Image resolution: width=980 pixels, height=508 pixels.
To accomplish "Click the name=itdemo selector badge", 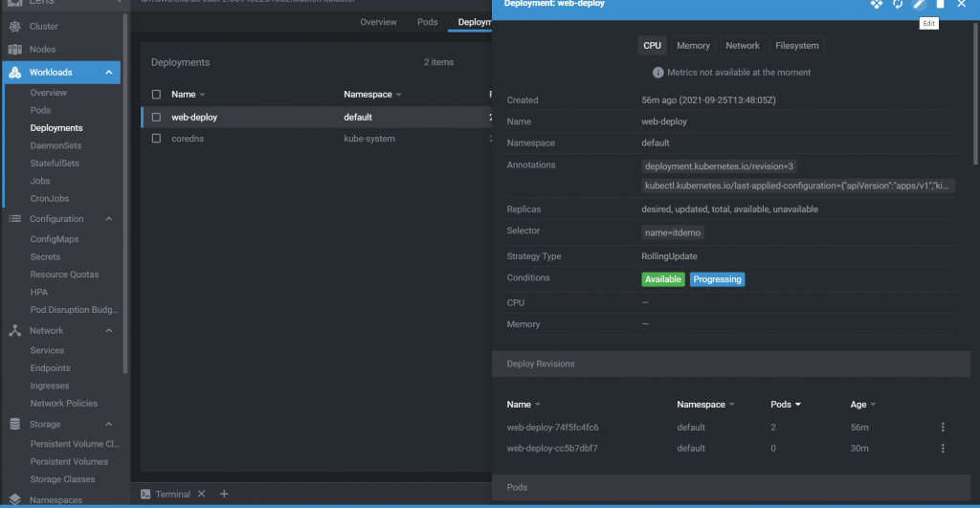I will click(x=673, y=232).
